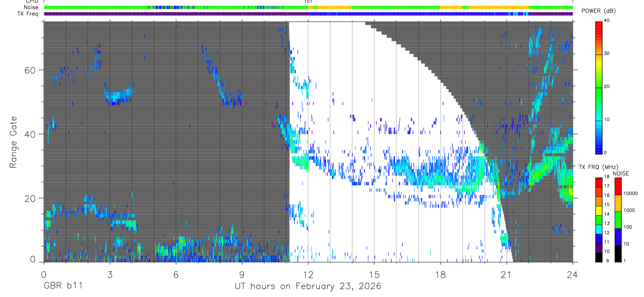Click the 'Range Gate' y-axis label
The image size is (644, 297).
tap(14, 142)
